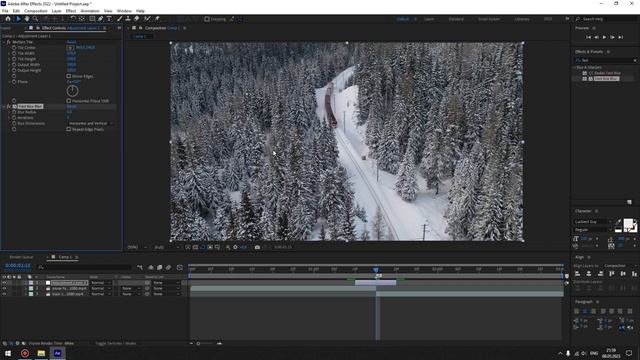Image resolution: width=640 pixels, height=360 pixels.
Task: Collapse the Fast Box Blur effect group
Action: point(4,107)
